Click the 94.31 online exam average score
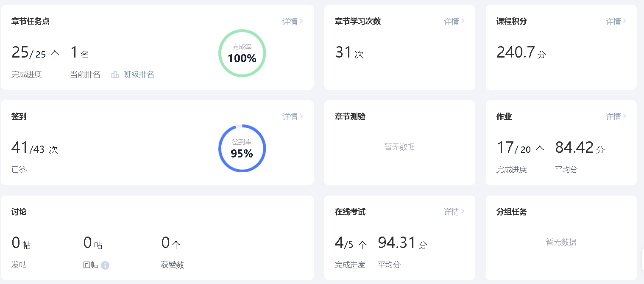 (397, 243)
